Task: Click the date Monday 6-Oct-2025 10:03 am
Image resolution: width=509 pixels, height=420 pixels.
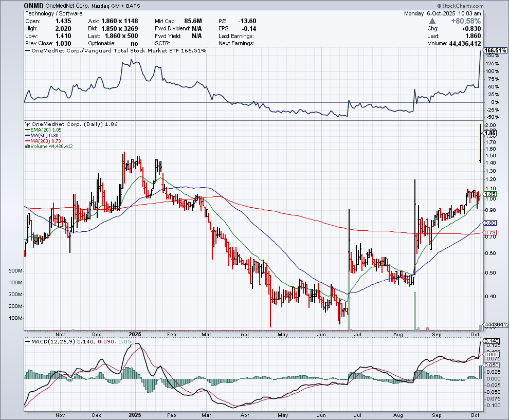Action: pyautogui.click(x=443, y=14)
